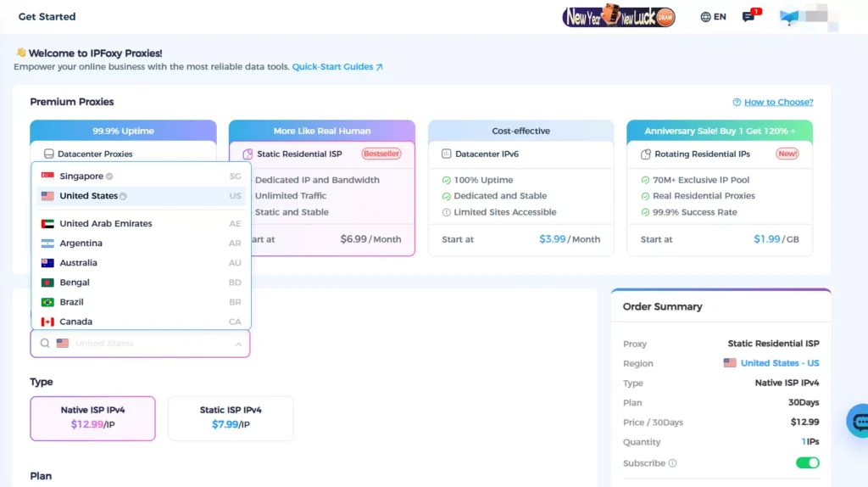This screenshot has width=868, height=487.
Task: Click the How to Choose? link
Action: click(x=778, y=103)
